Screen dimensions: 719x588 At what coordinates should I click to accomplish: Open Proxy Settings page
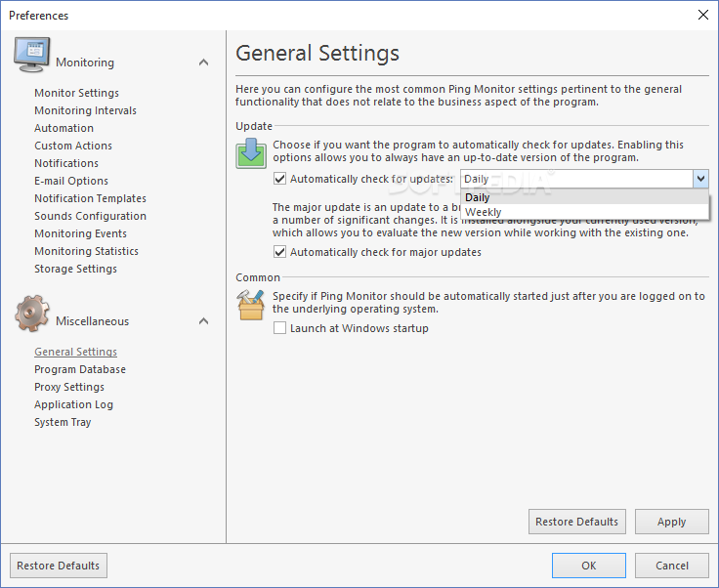pyautogui.click(x=69, y=387)
